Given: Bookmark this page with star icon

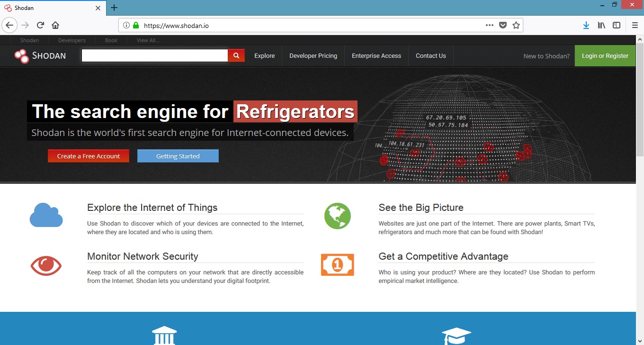Looking at the screenshot, I should [516, 25].
